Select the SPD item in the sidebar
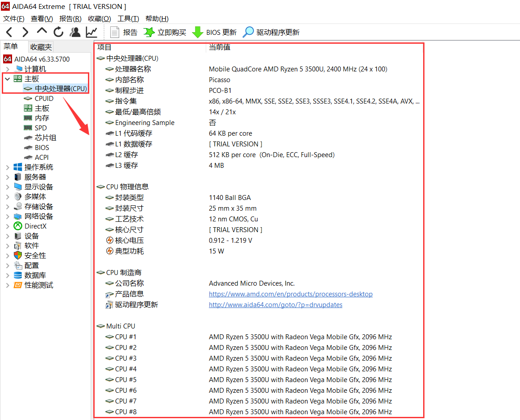Viewport: 520px width, 420px height. pyautogui.click(x=41, y=128)
